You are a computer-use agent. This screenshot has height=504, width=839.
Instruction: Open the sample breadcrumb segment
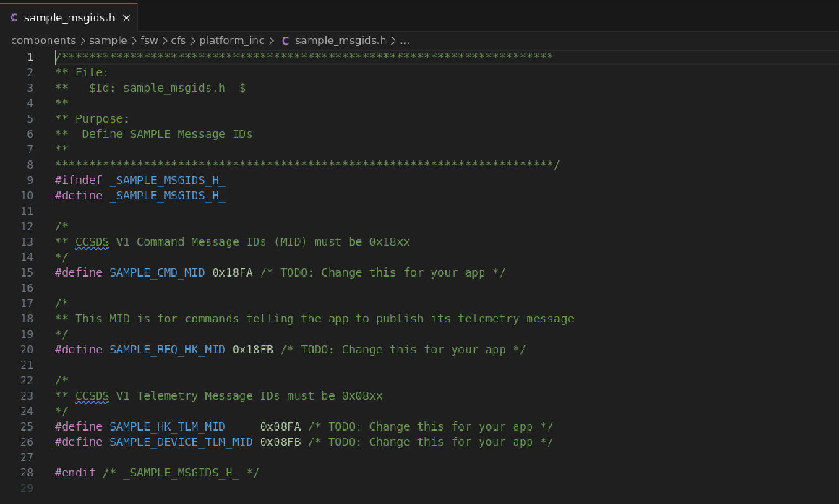click(x=108, y=41)
